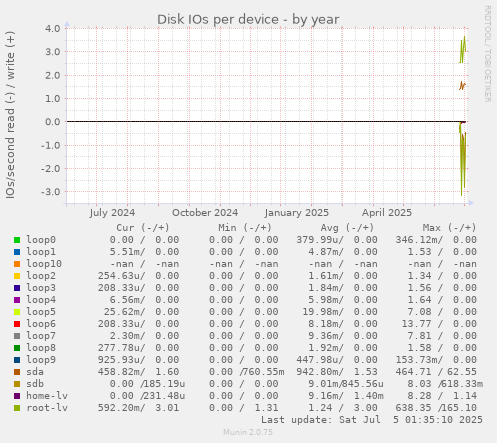497x443 pixels.
Task: Select the root-lv legend label
Action: 47,408
